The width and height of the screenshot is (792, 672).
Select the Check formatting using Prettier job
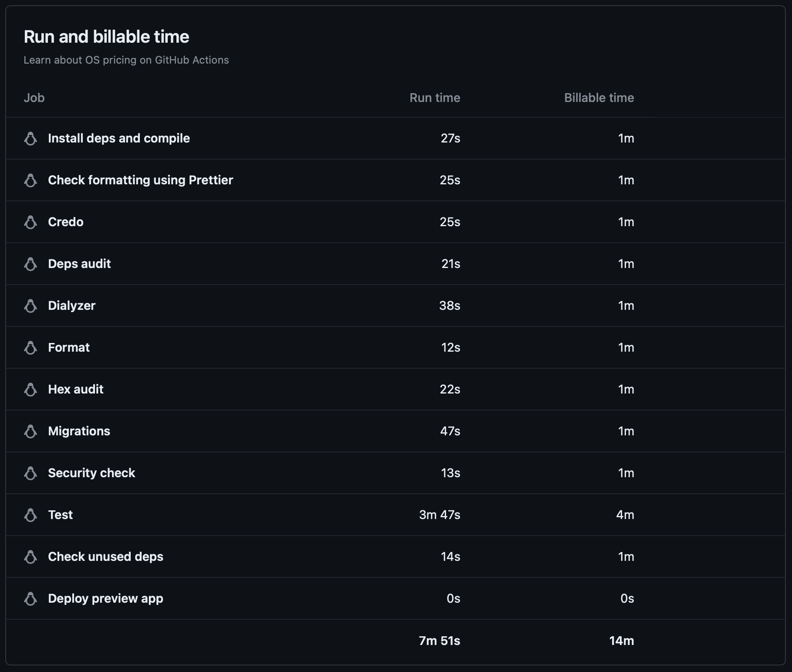tap(140, 180)
